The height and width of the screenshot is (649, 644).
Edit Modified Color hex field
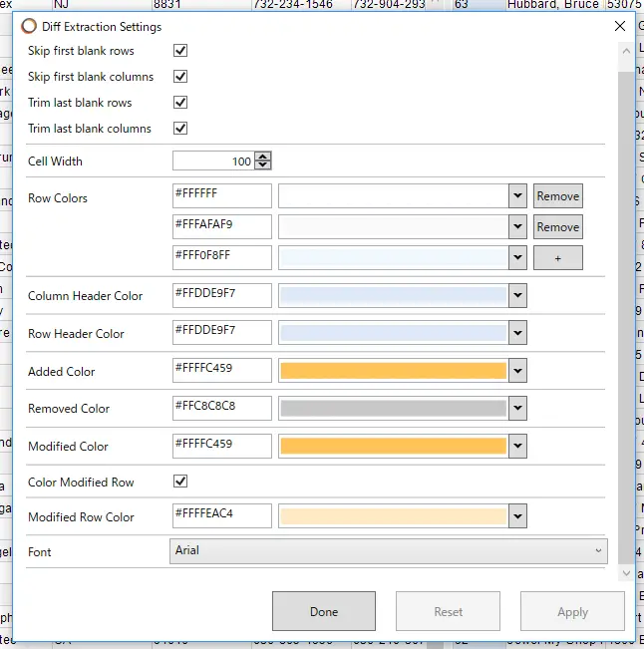pyautogui.click(x=222, y=446)
